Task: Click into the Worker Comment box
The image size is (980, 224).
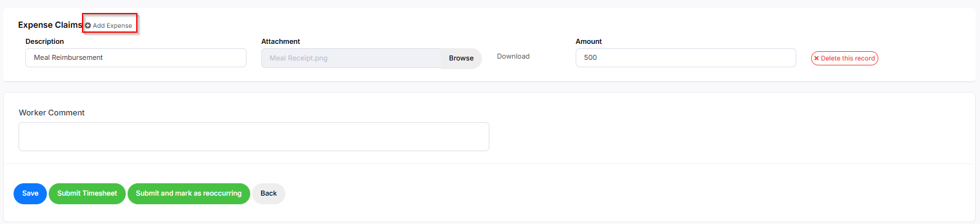Action: tap(254, 136)
